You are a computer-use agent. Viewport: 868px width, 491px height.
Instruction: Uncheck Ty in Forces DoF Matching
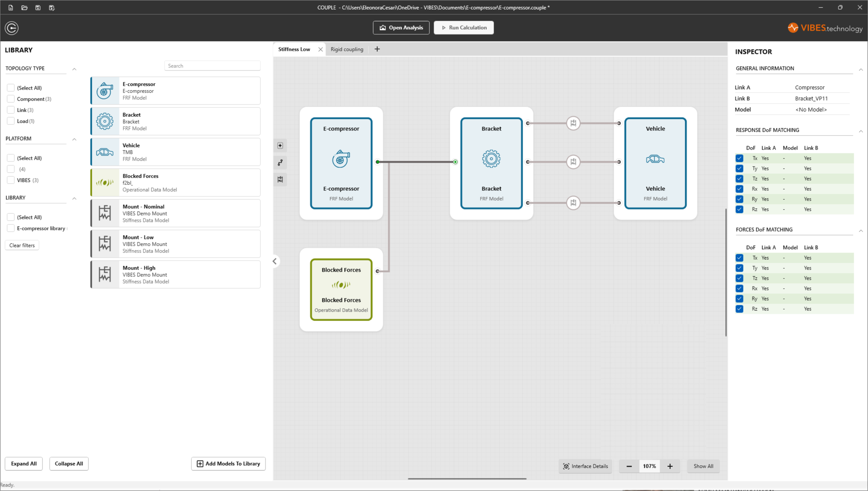pyautogui.click(x=739, y=268)
